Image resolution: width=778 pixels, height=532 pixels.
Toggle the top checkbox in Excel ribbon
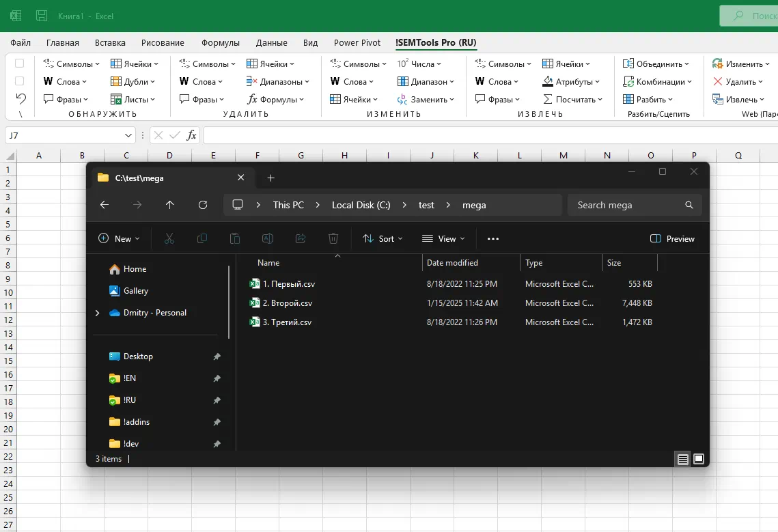tap(19, 63)
